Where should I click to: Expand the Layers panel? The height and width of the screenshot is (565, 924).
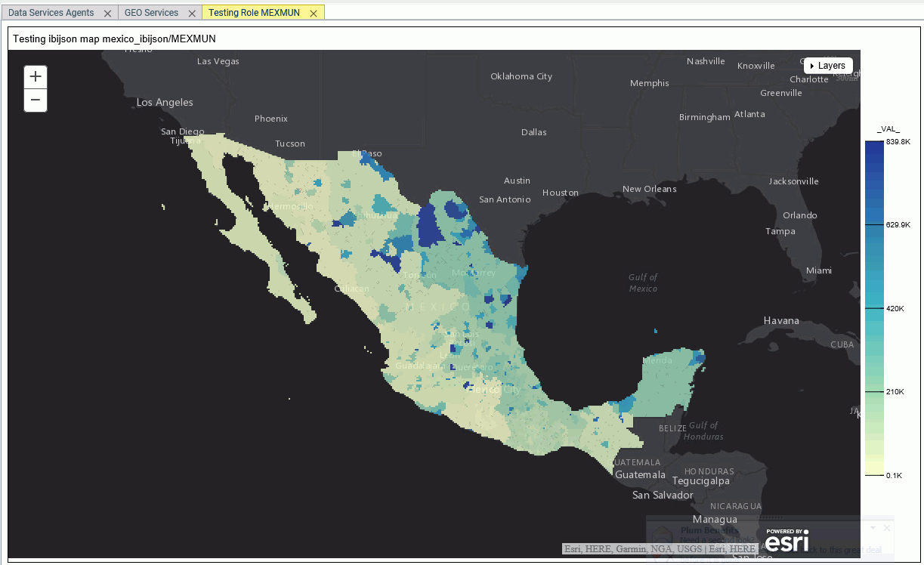pyautogui.click(x=828, y=66)
